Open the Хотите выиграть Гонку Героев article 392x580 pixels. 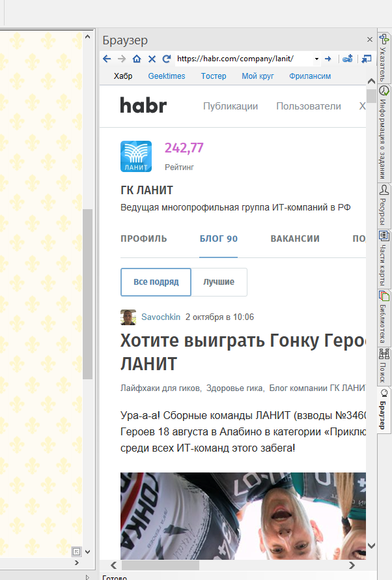[243, 352]
